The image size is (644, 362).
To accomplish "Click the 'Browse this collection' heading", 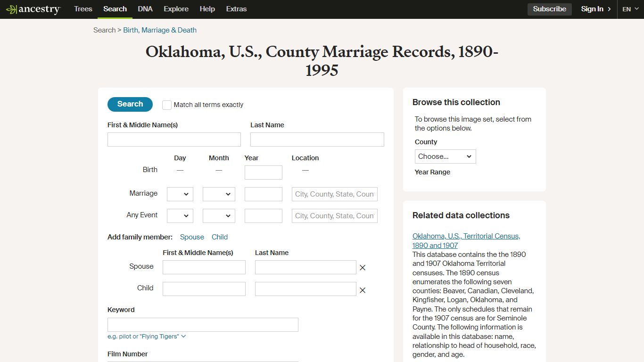I will 456,102.
